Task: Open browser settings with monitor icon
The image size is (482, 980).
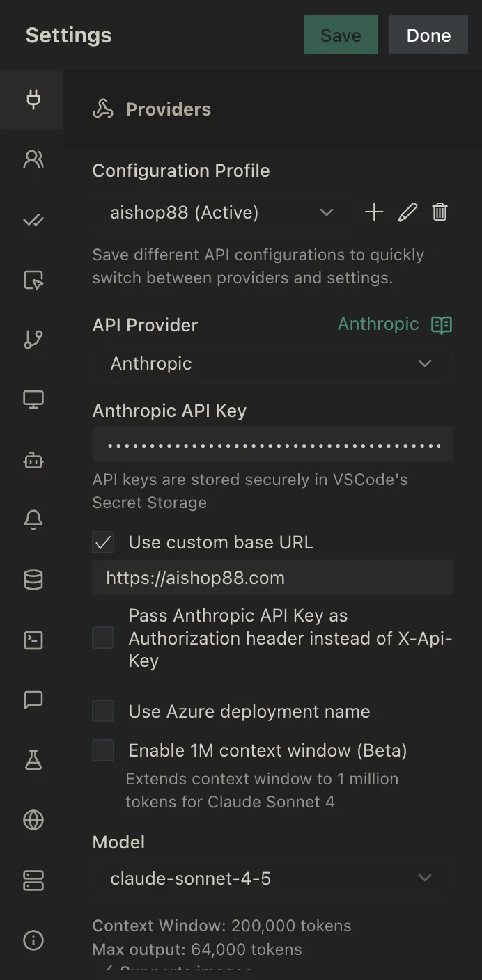Action: pyautogui.click(x=32, y=399)
